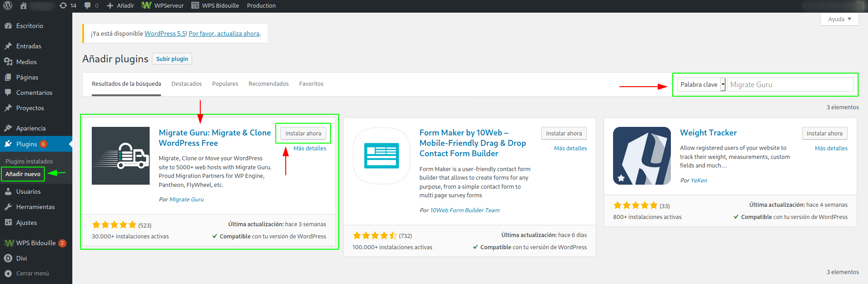Open Herramientas in the sidebar
Image resolution: width=868 pixels, height=284 pixels.
36,207
